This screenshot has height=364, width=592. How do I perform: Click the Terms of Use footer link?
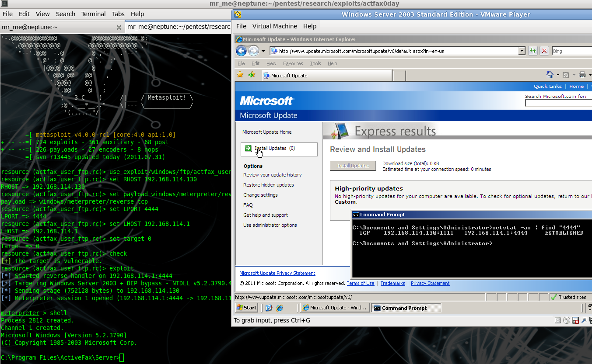tap(361, 283)
